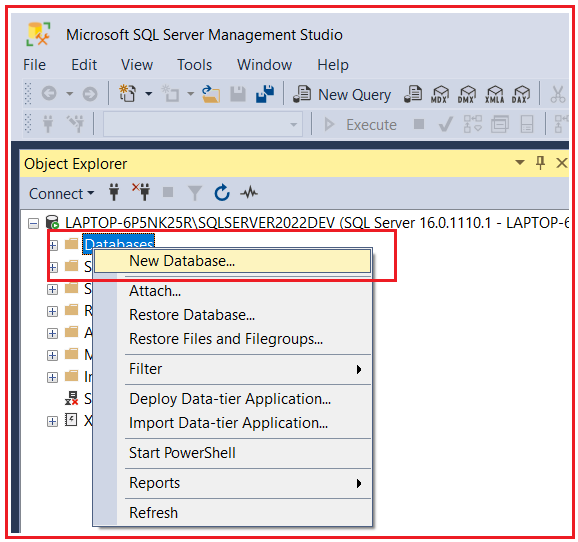This screenshot has height=542, width=578.
Task: Click the MDX query icon
Action: [x=440, y=94]
